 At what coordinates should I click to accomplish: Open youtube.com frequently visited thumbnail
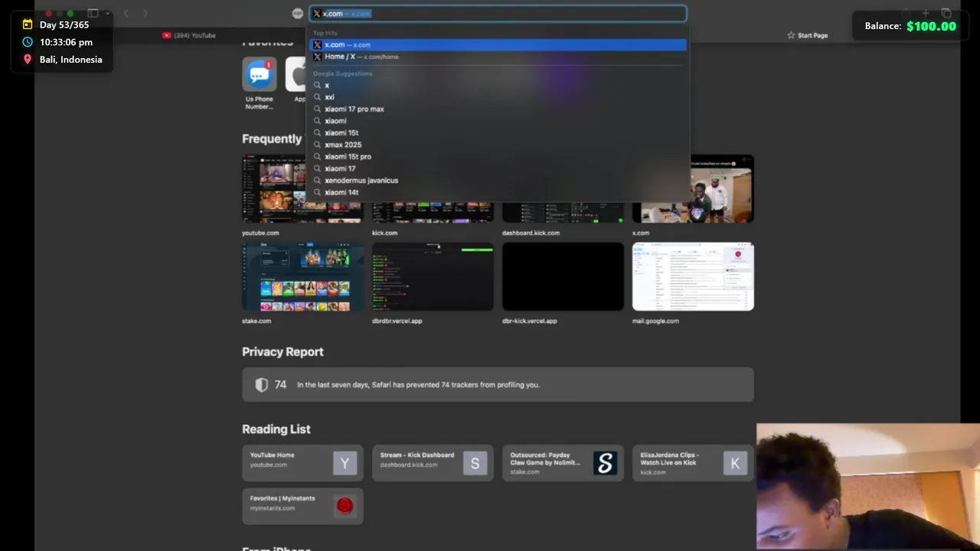tap(302, 189)
